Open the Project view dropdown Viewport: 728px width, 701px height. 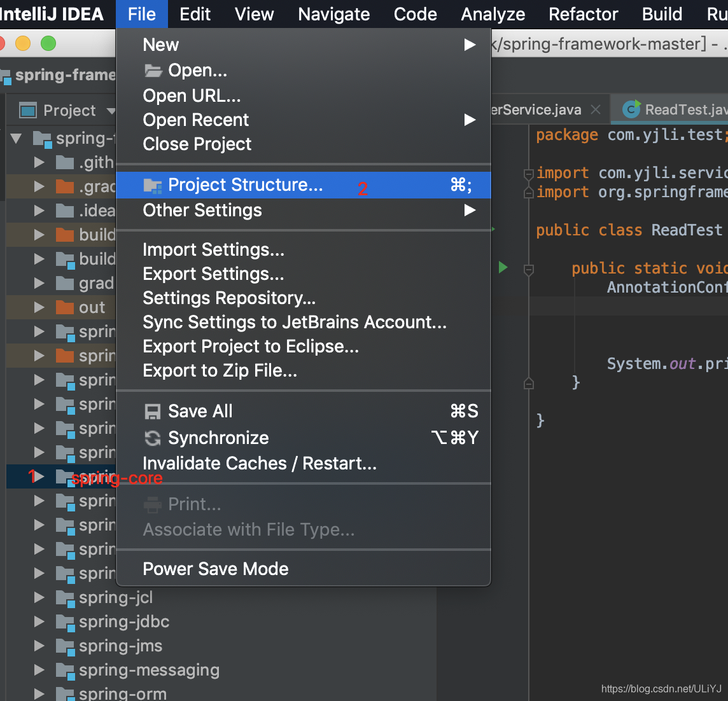coord(113,110)
